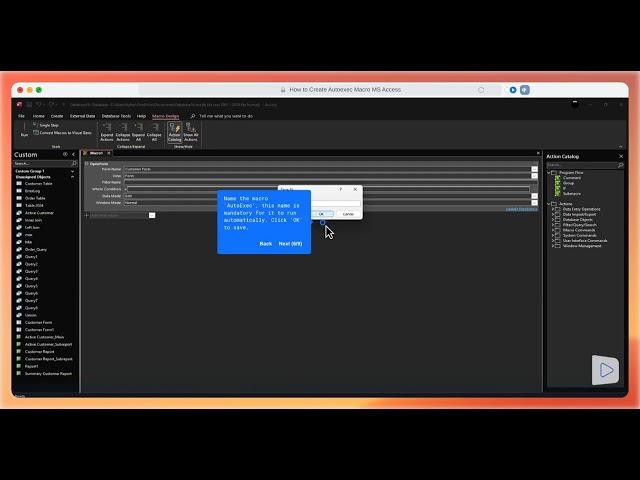Click the Action Catalog search magnifier icon
The image size is (640, 480).
click(620, 165)
